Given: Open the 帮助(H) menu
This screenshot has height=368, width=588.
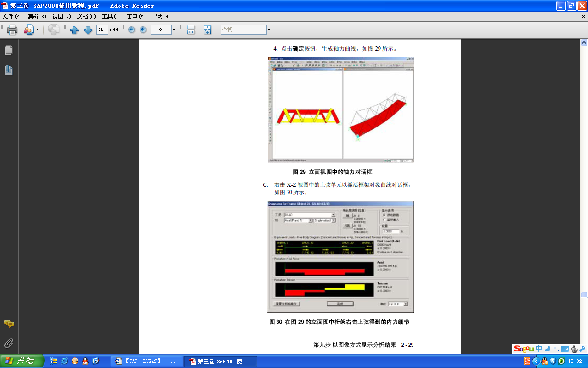Looking at the screenshot, I should [x=161, y=17].
